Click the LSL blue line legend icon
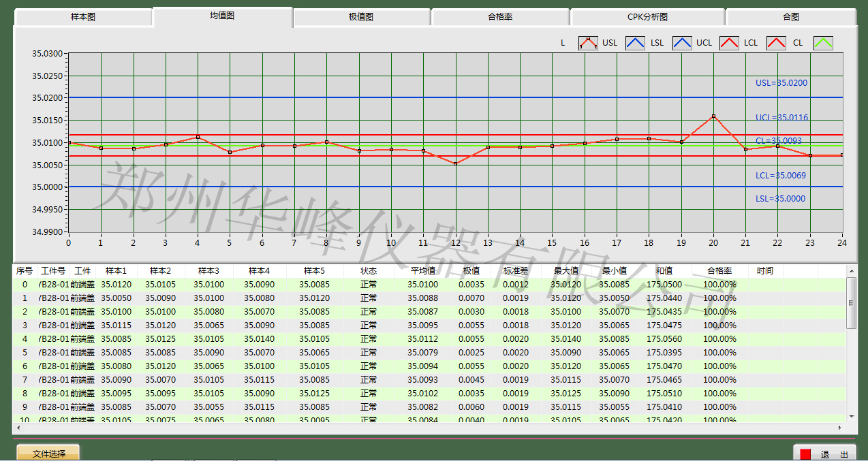 [682, 43]
